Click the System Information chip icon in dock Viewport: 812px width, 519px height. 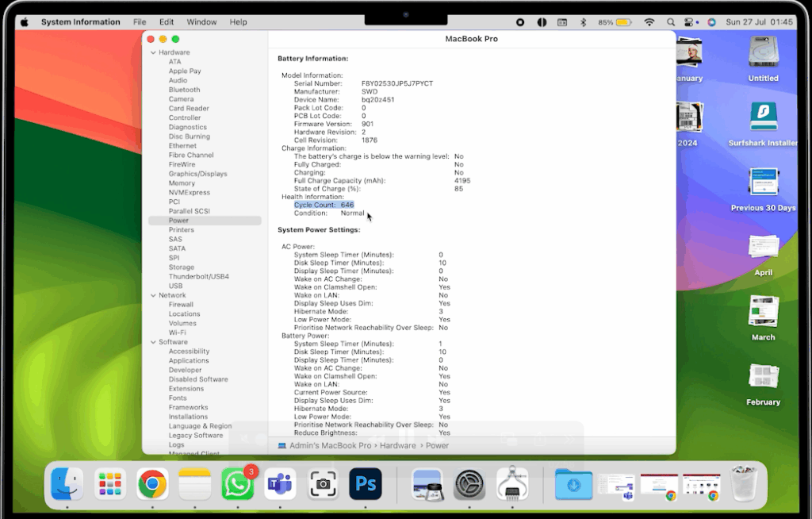[512, 483]
